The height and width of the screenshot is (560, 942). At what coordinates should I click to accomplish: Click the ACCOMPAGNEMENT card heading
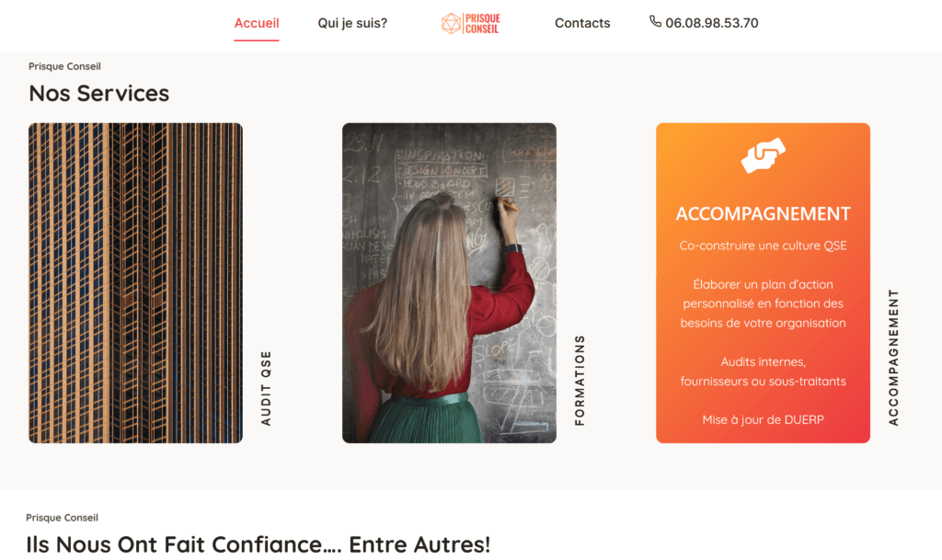[763, 213]
